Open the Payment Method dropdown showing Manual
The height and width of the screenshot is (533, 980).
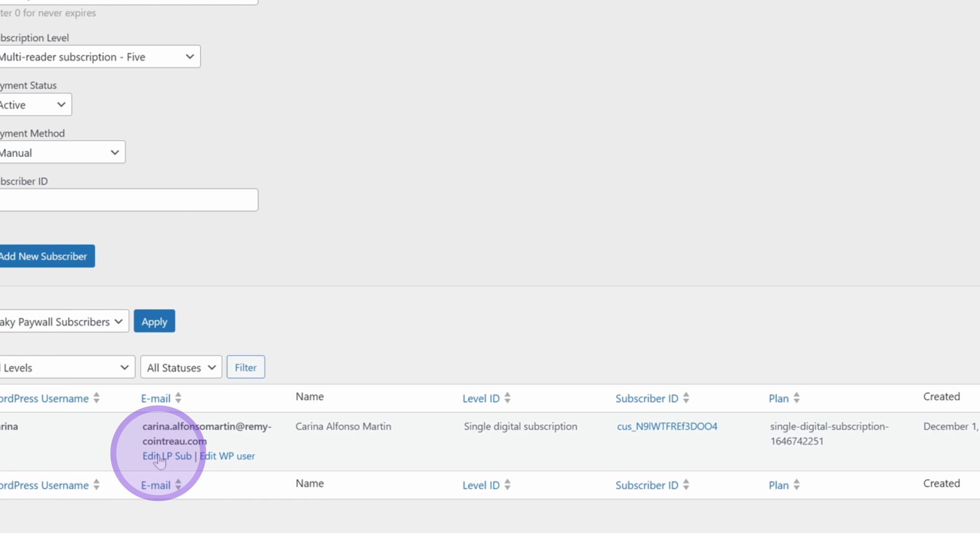[62, 152]
